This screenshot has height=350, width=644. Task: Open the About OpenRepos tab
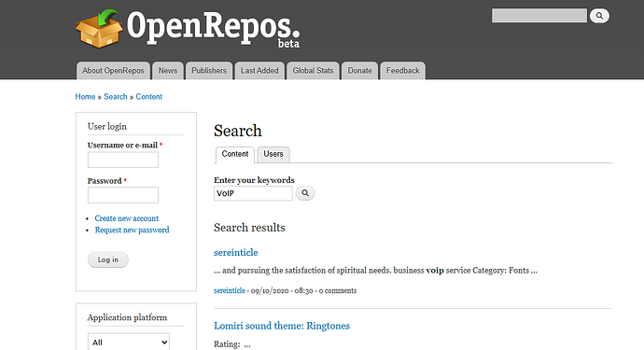click(113, 71)
